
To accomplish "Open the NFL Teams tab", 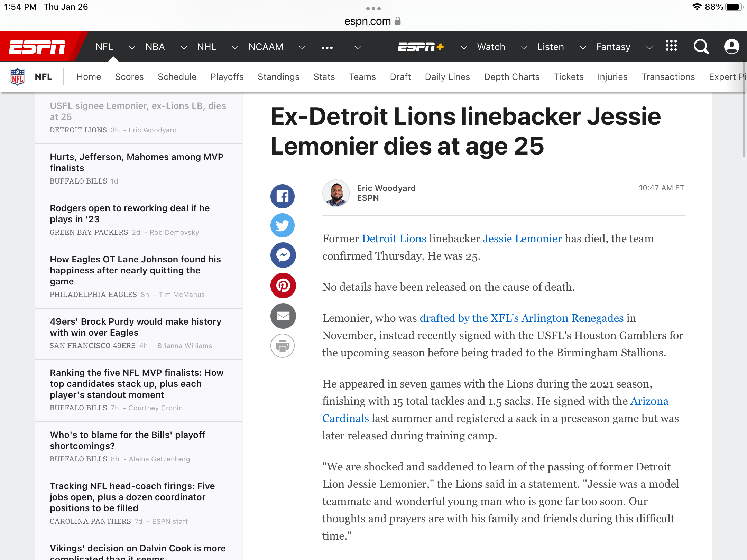I will [362, 77].
